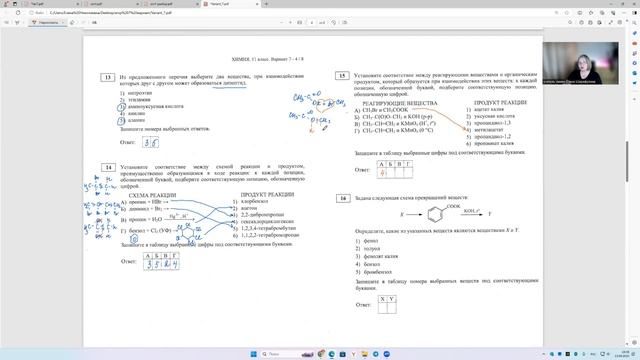Open browser Settings and more menu
This screenshot has height=360, width=640.
point(624,13)
